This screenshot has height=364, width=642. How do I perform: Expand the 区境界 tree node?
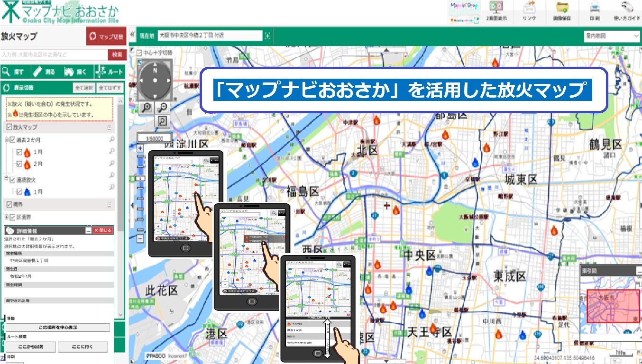point(7,218)
